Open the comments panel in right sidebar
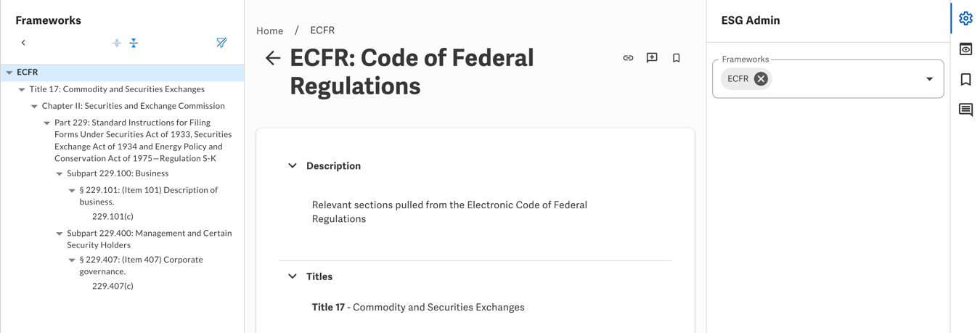The image size is (980, 333). pyautogui.click(x=965, y=110)
